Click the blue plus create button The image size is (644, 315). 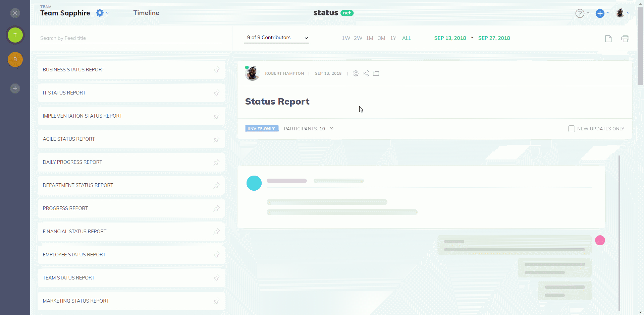click(x=600, y=13)
